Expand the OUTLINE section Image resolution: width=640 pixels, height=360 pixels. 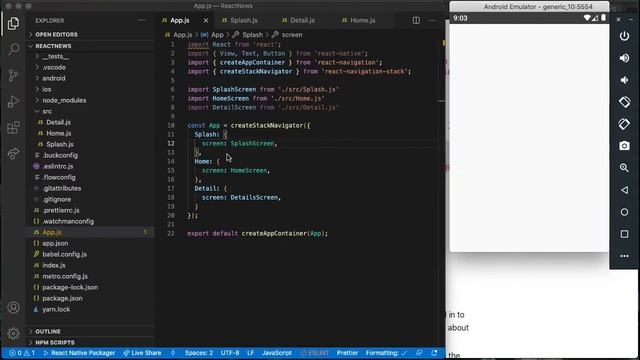click(48, 331)
